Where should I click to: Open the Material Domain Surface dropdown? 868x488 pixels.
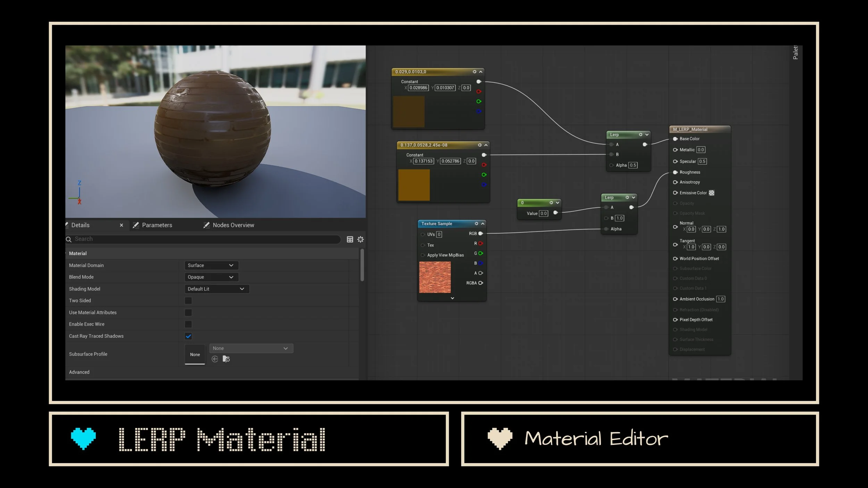pos(211,266)
